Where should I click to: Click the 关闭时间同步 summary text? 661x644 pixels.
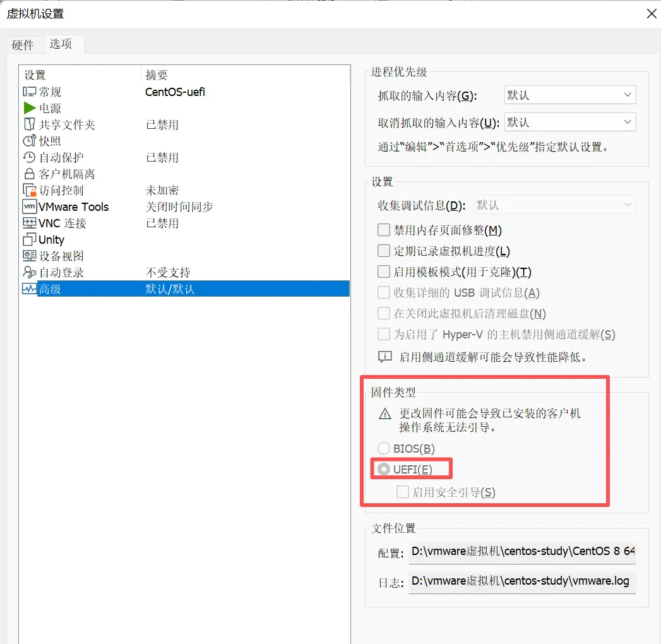point(179,206)
